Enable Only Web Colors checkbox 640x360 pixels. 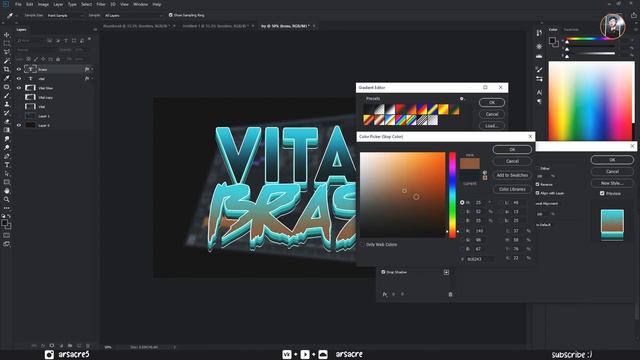[362, 244]
